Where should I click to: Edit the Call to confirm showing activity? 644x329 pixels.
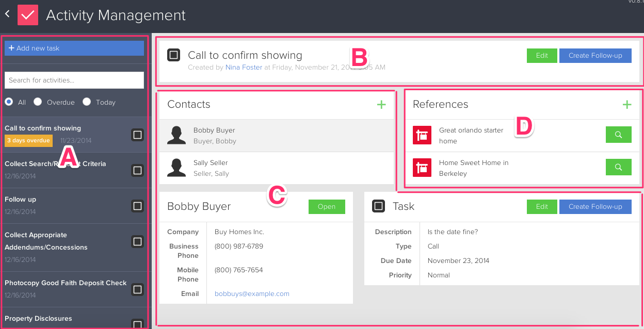(542, 55)
